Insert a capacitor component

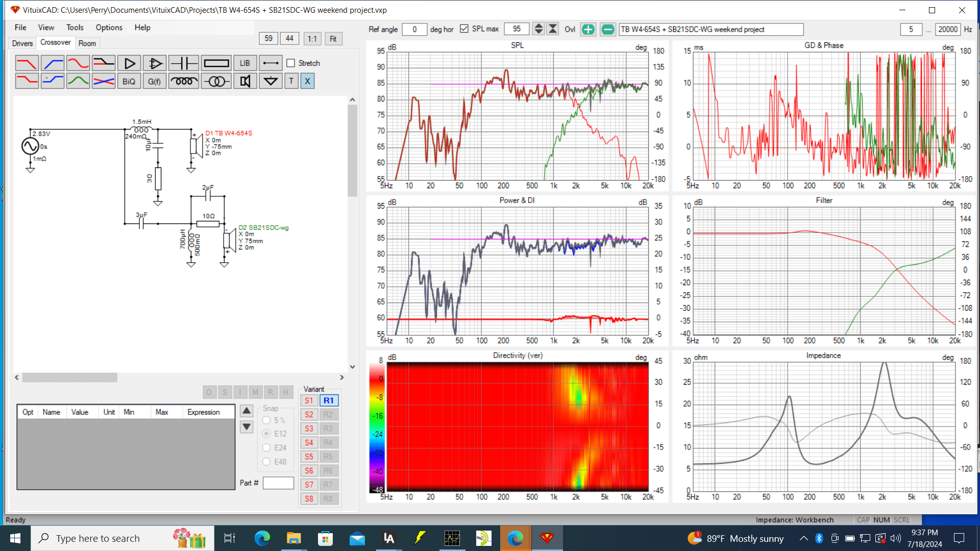184,63
